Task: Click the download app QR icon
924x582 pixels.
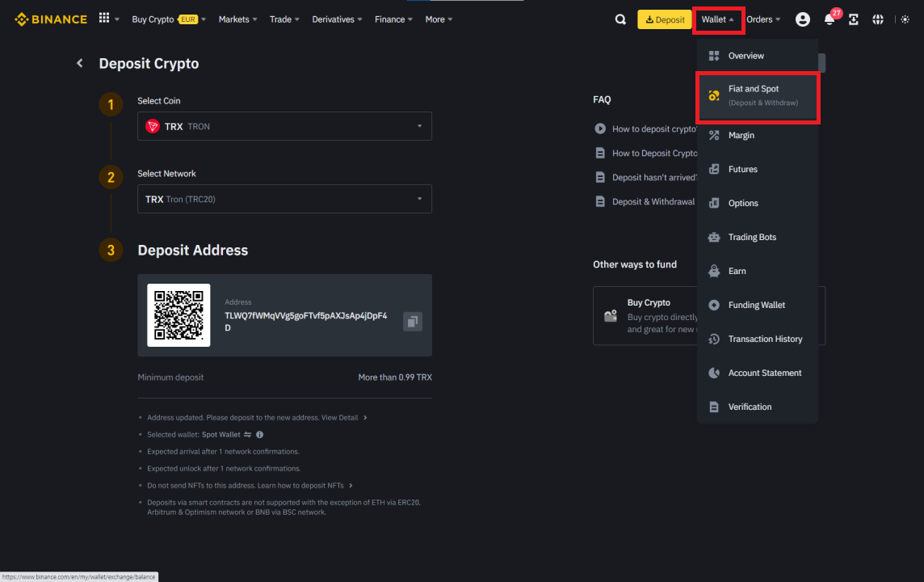Action: point(853,19)
